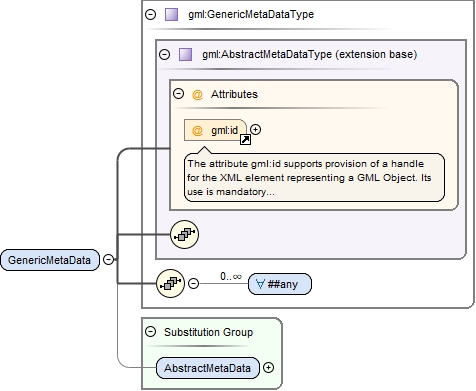
Task: Click the @ icon beside Attributes
Action: pyautogui.click(x=197, y=94)
